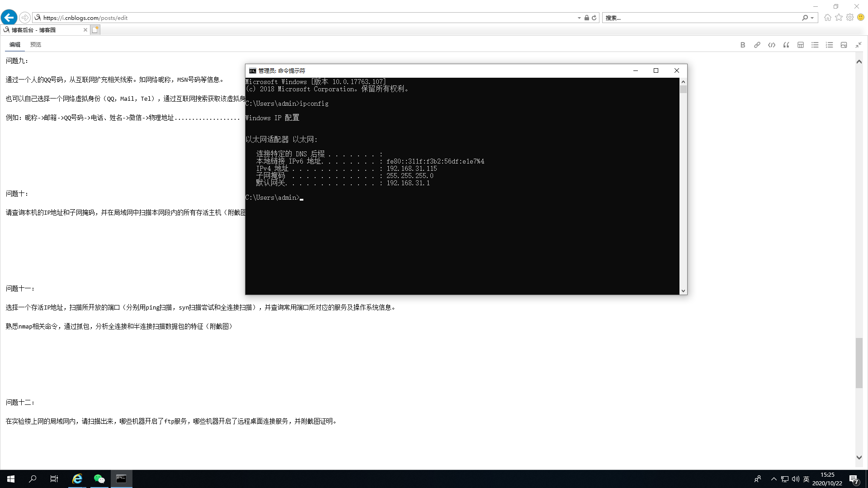Expand the address bar history dropdown
This screenshot has width=868, height=488.
[x=579, y=18]
